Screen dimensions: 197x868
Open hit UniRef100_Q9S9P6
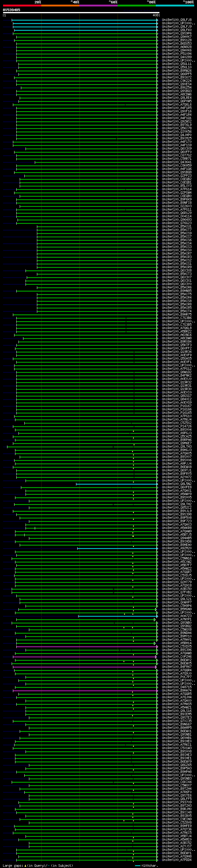point(177,33)
